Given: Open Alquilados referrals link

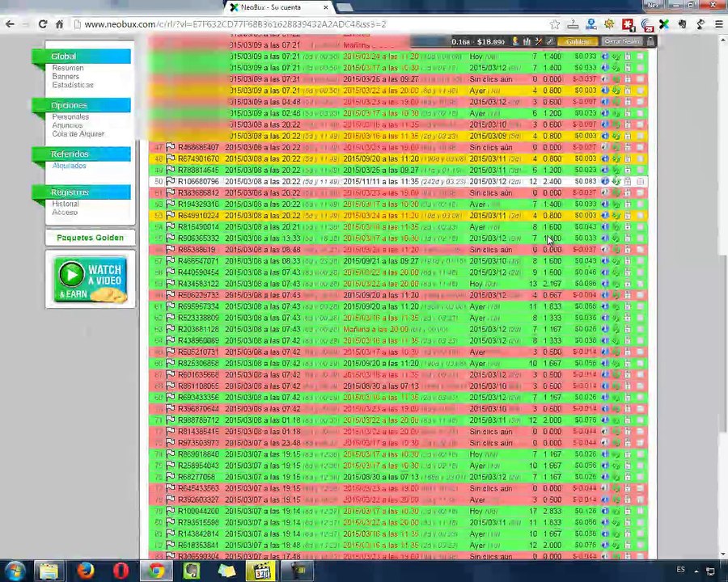Looking at the screenshot, I should [70, 166].
